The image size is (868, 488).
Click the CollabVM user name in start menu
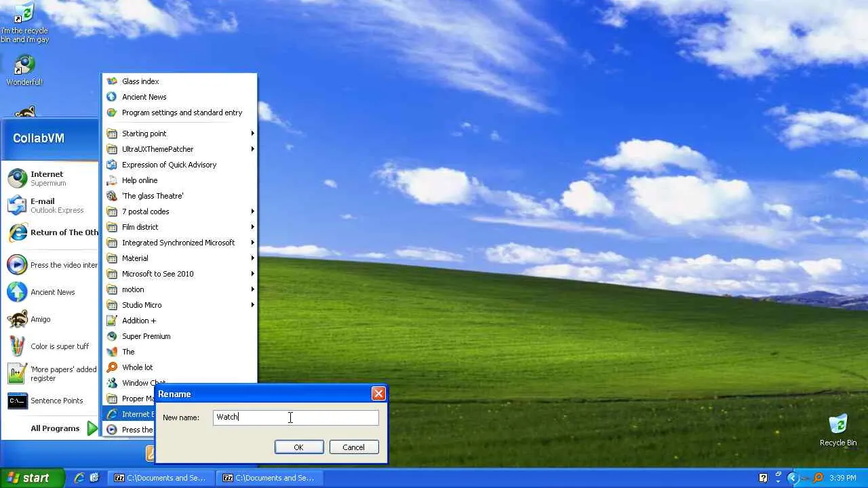tap(39, 138)
